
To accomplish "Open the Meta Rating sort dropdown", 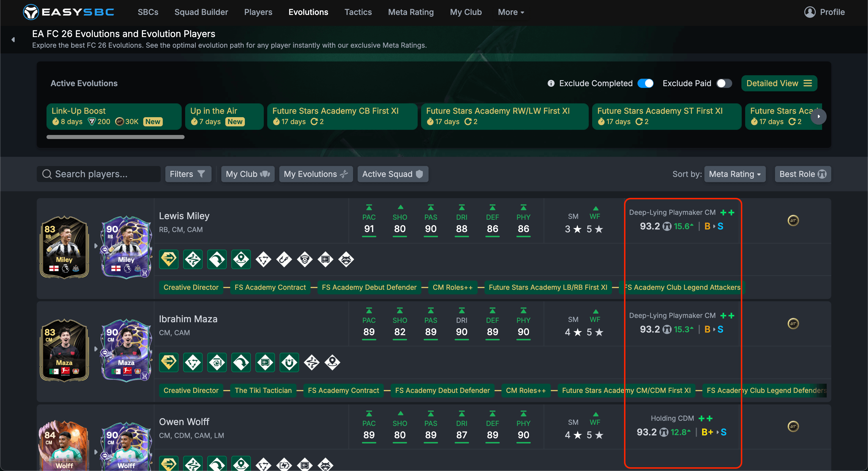I will point(735,174).
